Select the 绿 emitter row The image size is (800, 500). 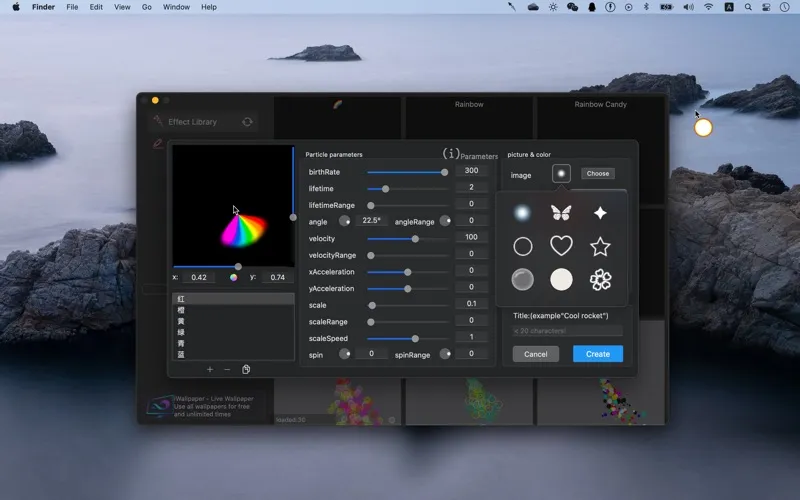[233, 332]
